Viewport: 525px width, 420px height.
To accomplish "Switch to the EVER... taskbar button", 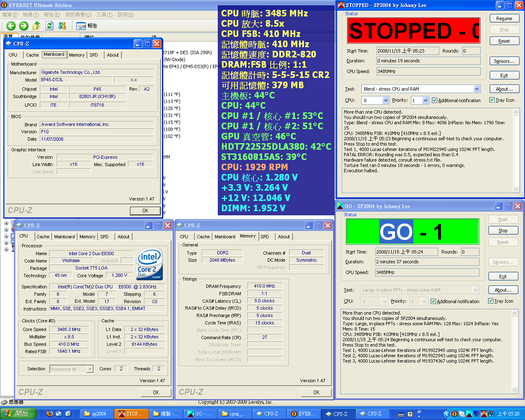I will tap(304, 414).
